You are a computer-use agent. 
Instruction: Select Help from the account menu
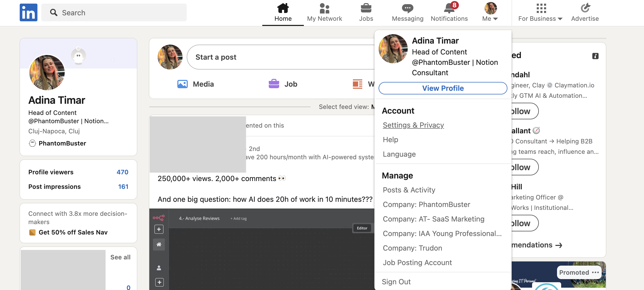click(391, 140)
